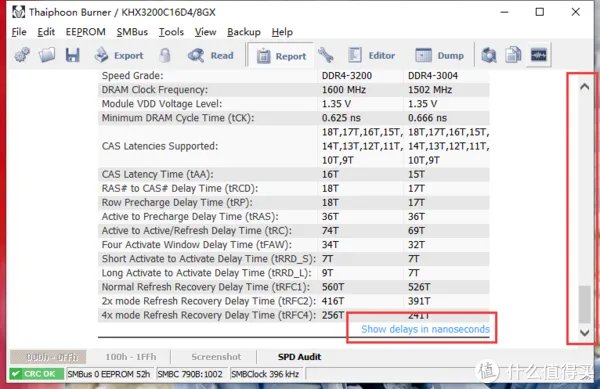The height and width of the screenshot is (389, 600).
Task: Switch to the SPD Audit tab
Action: pyautogui.click(x=299, y=357)
